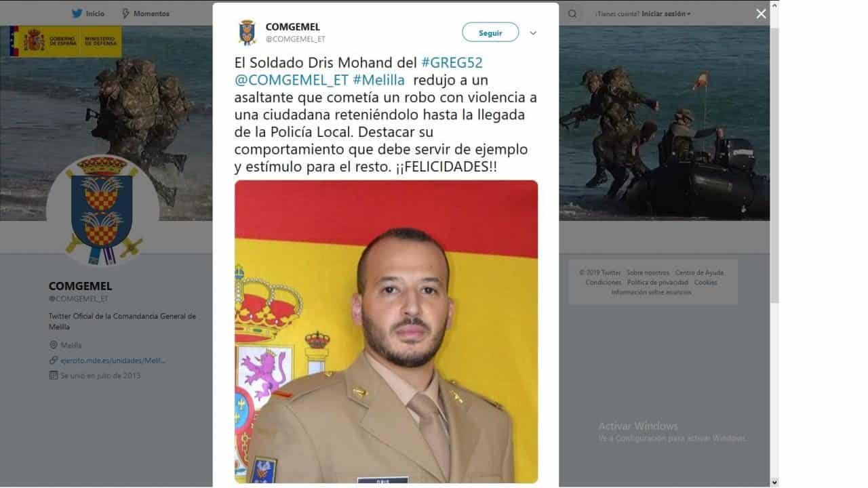Open Centro de Ayuda footer link
The height and width of the screenshot is (488, 868).
pos(699,272)
